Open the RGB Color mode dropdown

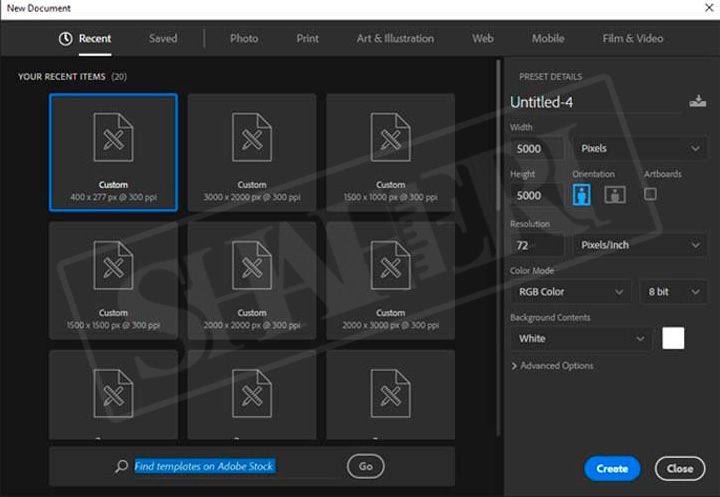[570, 292]
